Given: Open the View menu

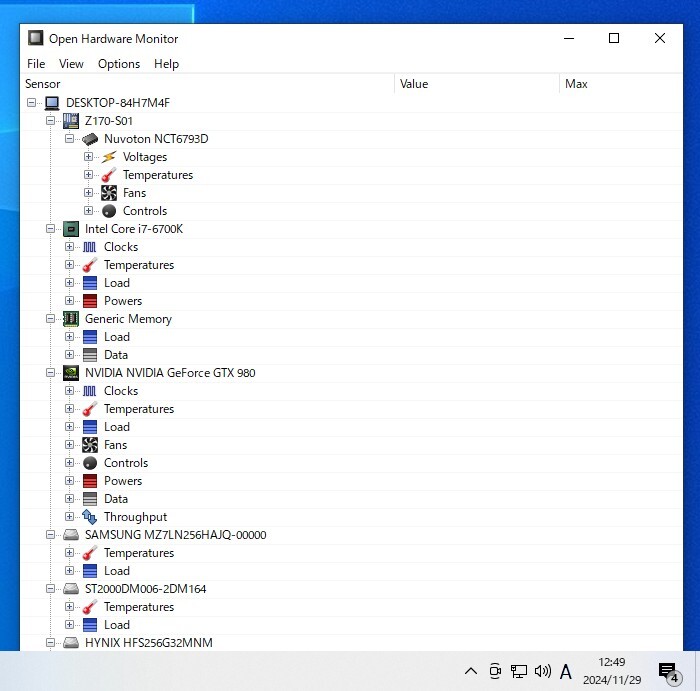Looking at the screenshot, I should tap(71, 64).
